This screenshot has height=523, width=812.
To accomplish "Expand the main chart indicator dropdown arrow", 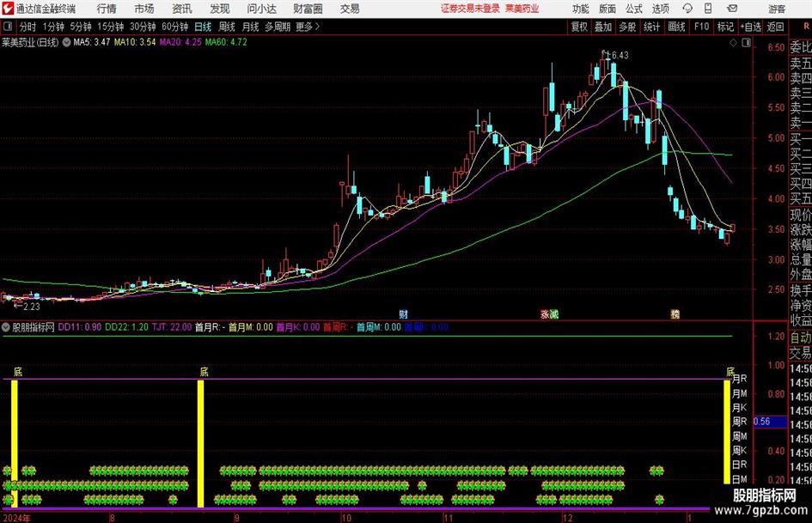I will tap(66, 42).
